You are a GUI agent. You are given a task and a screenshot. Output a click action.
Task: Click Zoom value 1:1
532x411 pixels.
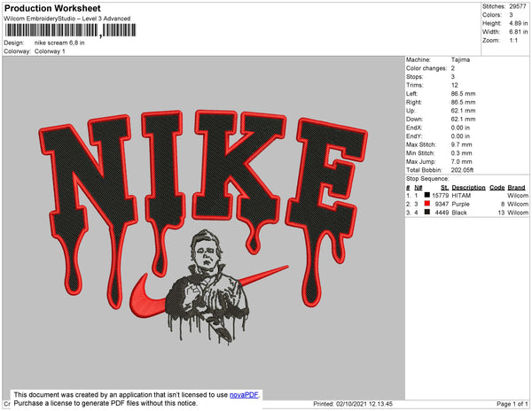pyautogui.click(x=513, y=41)
